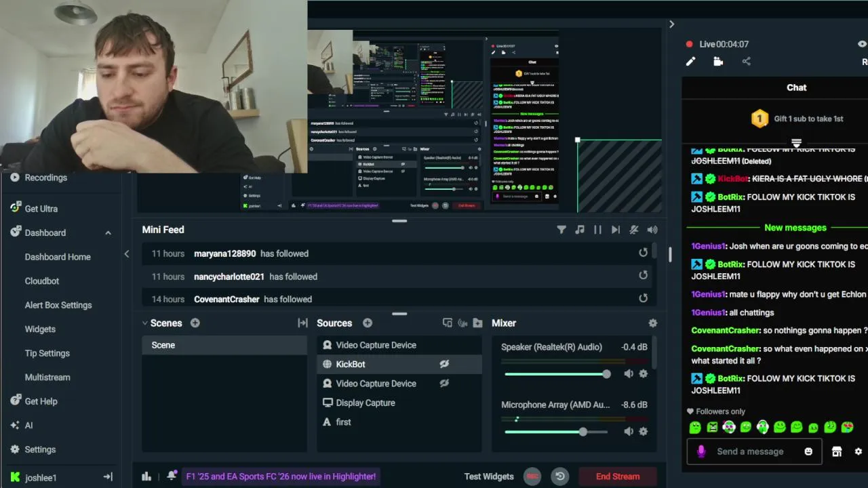Click the 'Gift 1 sub to take 1st' banner

pyautogui.click(x=797, y=119)
